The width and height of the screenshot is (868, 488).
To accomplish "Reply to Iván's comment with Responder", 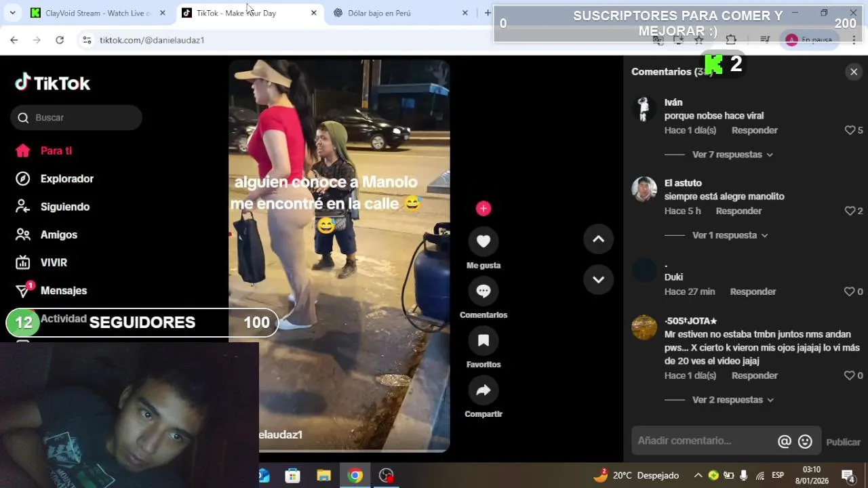I will pos(755,130).
